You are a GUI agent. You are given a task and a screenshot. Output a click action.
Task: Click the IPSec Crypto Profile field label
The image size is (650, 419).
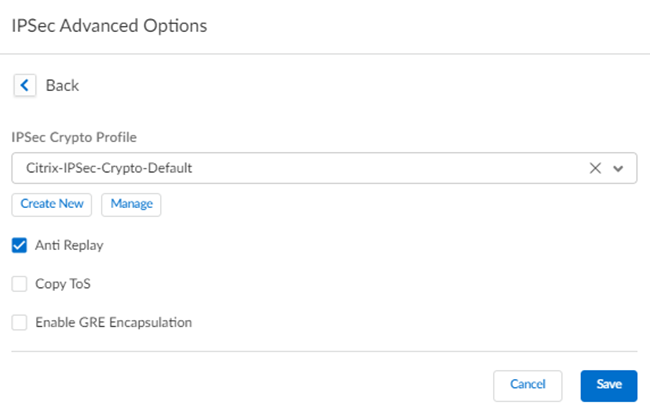[x=73, y=135]
